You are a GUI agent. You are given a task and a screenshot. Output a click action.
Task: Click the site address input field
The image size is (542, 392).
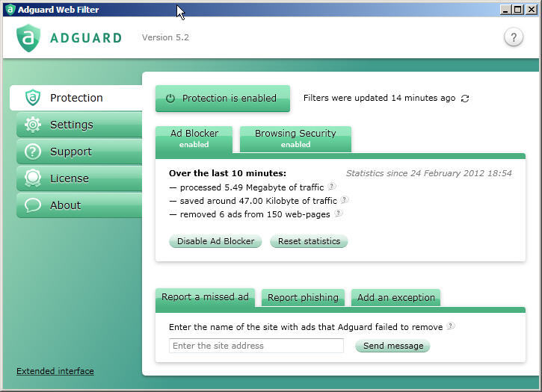coord(256,346)
